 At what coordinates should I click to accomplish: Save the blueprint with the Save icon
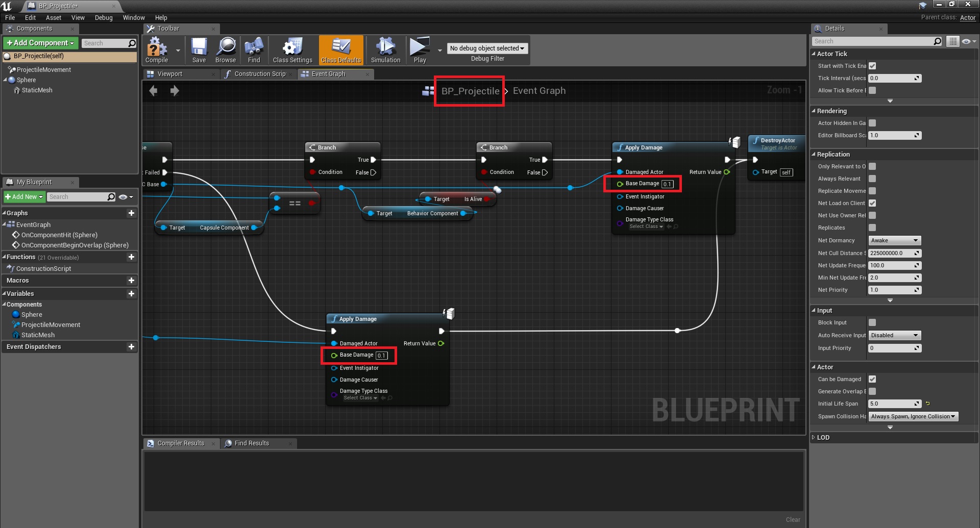(199, 50)
